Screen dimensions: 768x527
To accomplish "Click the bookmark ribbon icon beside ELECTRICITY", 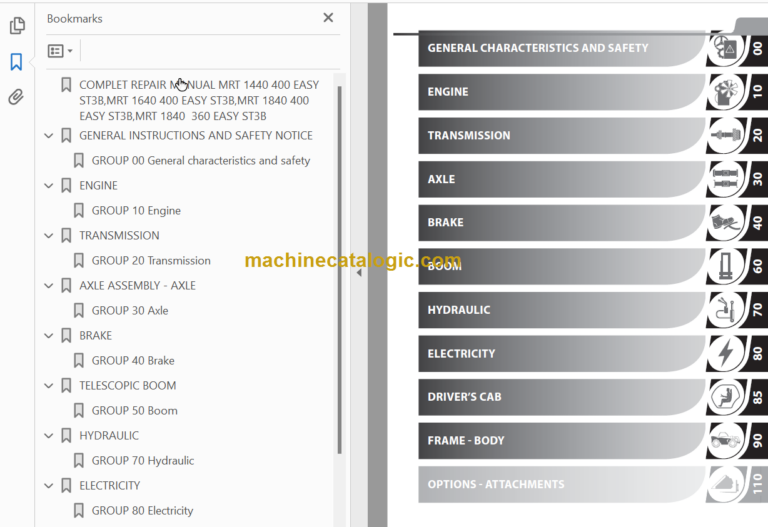I will pyautogui.click(x=66, y=485).
